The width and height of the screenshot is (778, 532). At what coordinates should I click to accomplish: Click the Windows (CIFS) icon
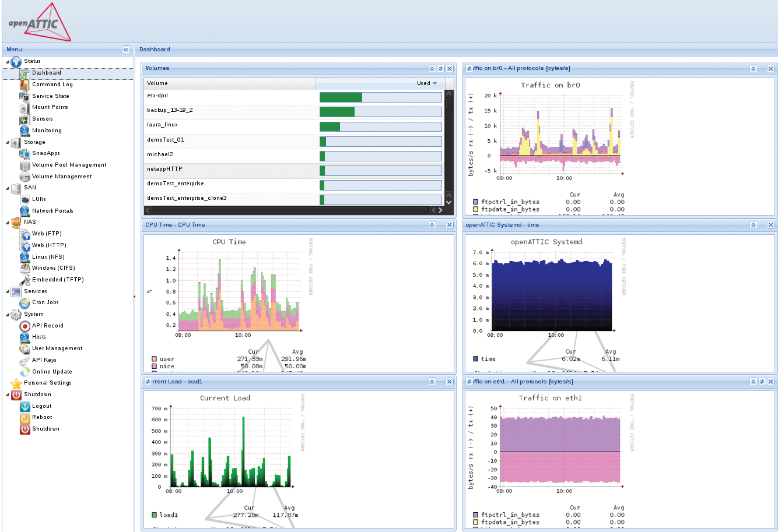coord(24,268)
